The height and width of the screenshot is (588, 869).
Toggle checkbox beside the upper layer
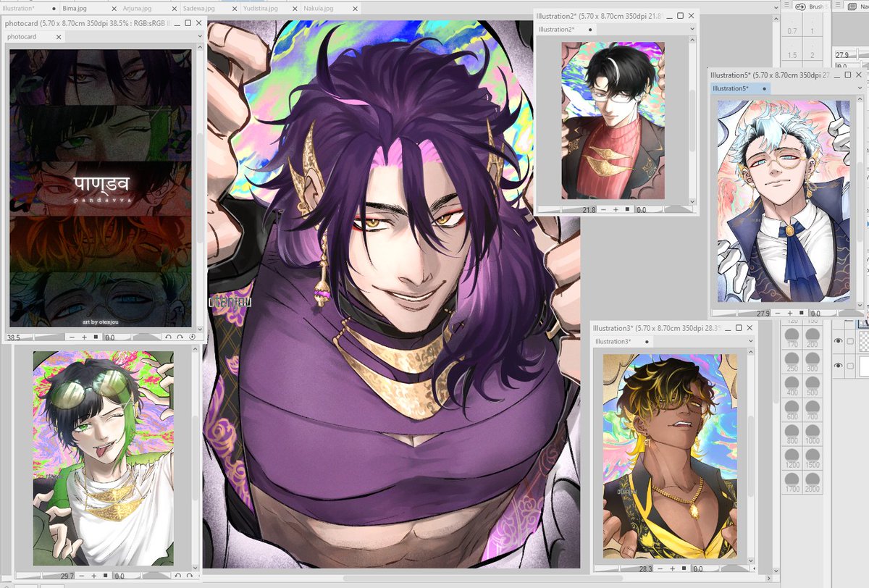coord(850,342)
